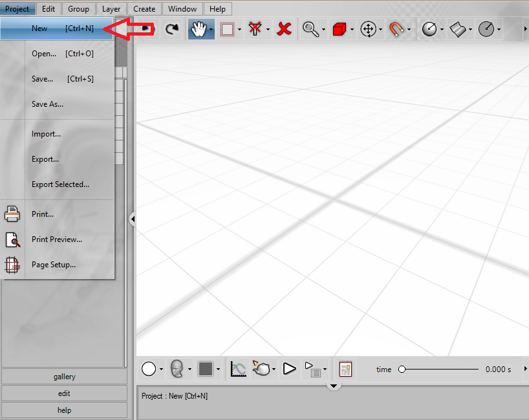Click the graph curves icon
This screenshot has height=420, width=529.
[238, 369]
